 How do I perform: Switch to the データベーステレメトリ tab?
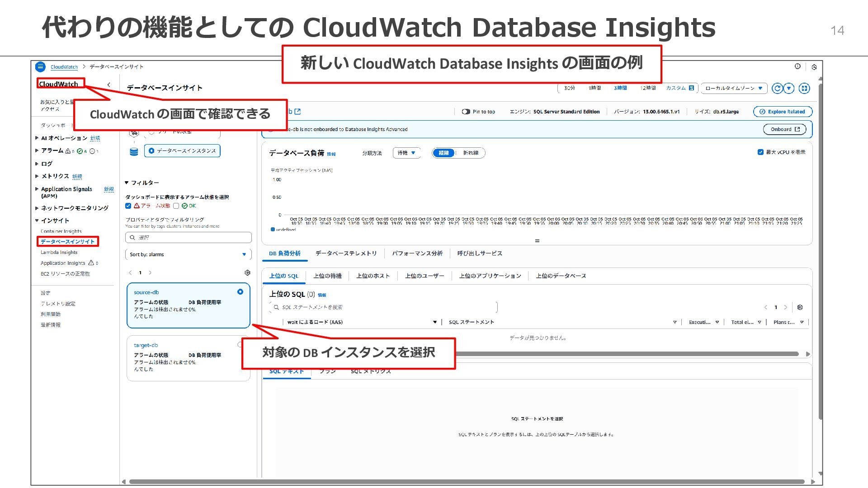[346, 253]
